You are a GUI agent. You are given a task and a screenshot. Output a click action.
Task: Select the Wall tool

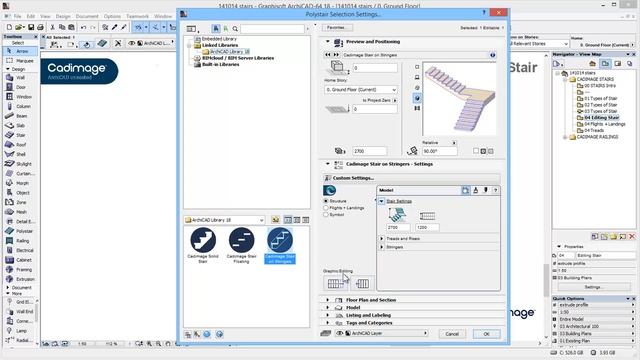20,78
